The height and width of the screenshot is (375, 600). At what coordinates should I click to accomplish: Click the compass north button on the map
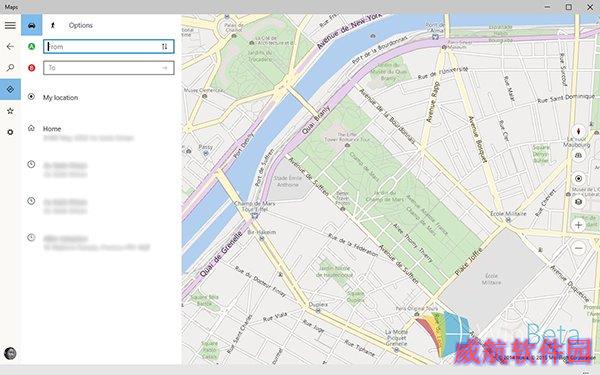coord(579,132)
